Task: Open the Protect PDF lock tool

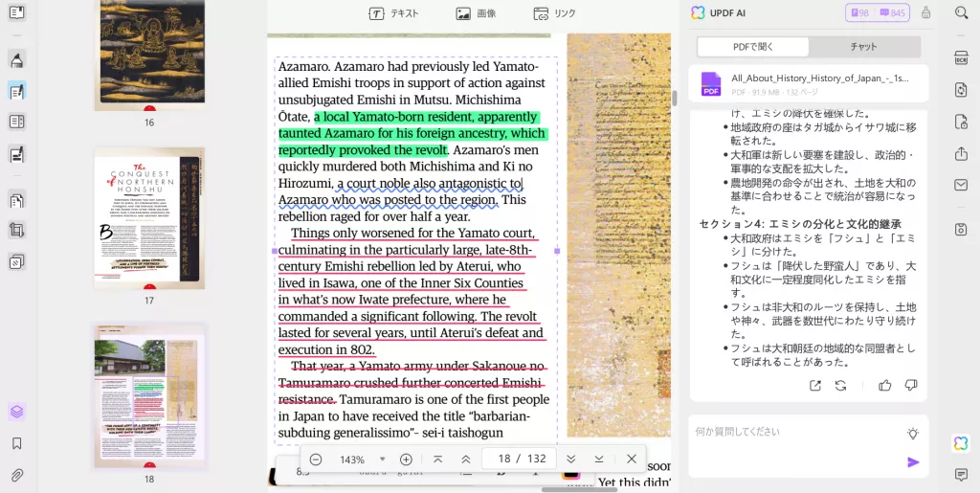Action: [x=961, y=122]
